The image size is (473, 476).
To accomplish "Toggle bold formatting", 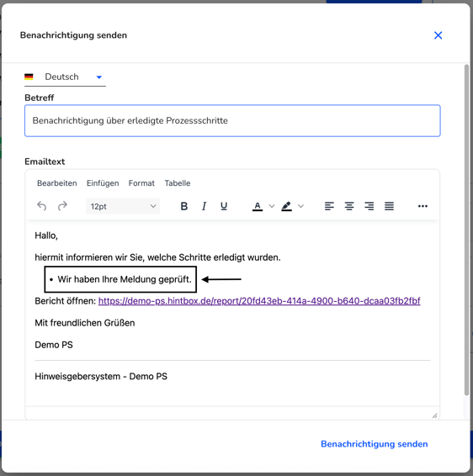I will coord(183,206).
